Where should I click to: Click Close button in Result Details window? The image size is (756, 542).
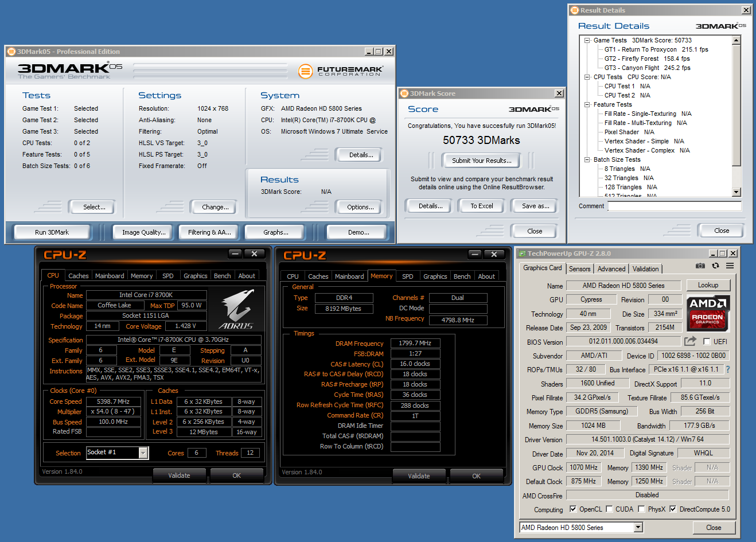722,231
